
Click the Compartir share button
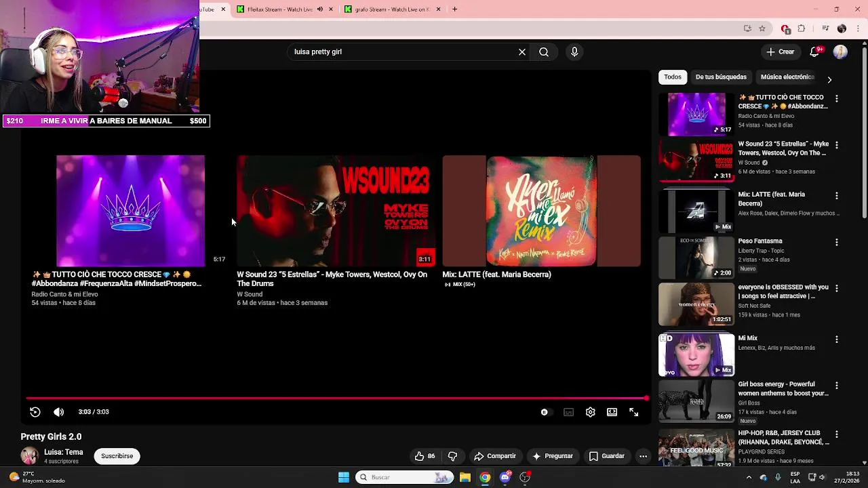(x=495, y=456)
